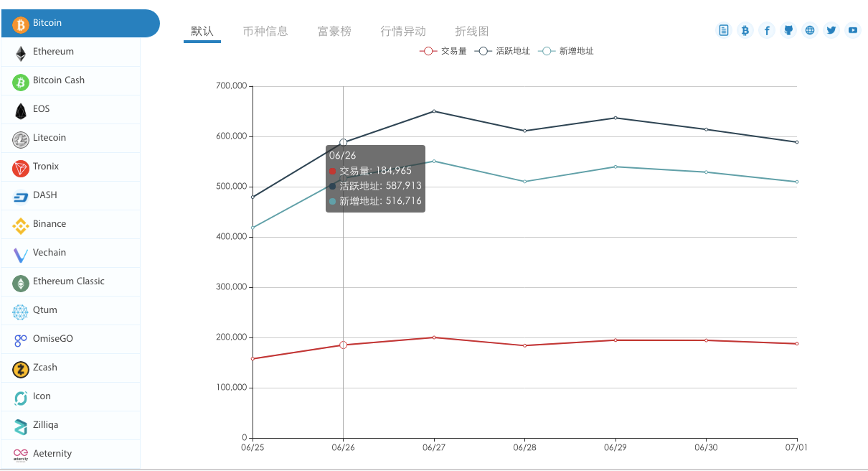Click the 100,000 y-axis label
This screenshot has width=868, height=471.
[231, 388]
